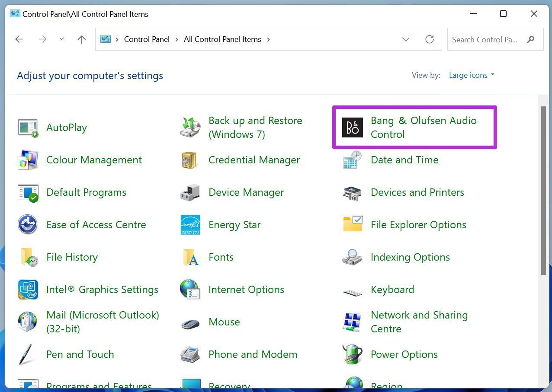The image size is (552, 392).
Task: Open the 'Fonts' text link
Action: pos(221,257)
